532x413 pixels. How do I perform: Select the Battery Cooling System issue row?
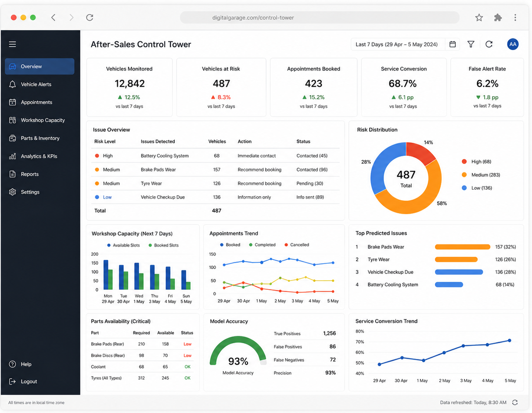pyautogui.click(x=216, y=156)
